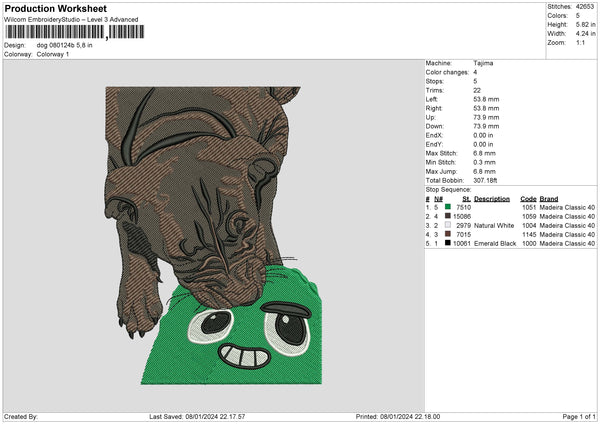Click the green swatch in stop 1
600x424 pixels.
pos(447,207)
